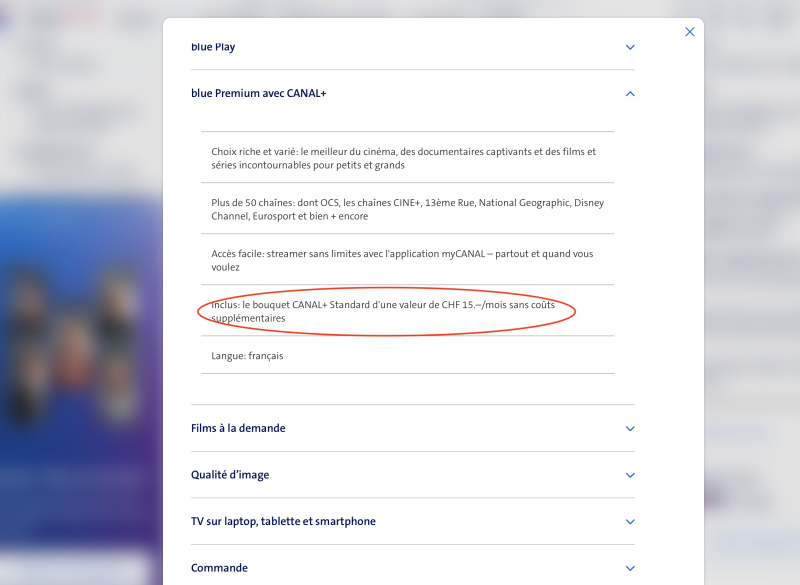The width and height of the screenshot is (800, 585).
Task: Select TV sur laptop, tablette et smartphone title
Action: point(283,521)
